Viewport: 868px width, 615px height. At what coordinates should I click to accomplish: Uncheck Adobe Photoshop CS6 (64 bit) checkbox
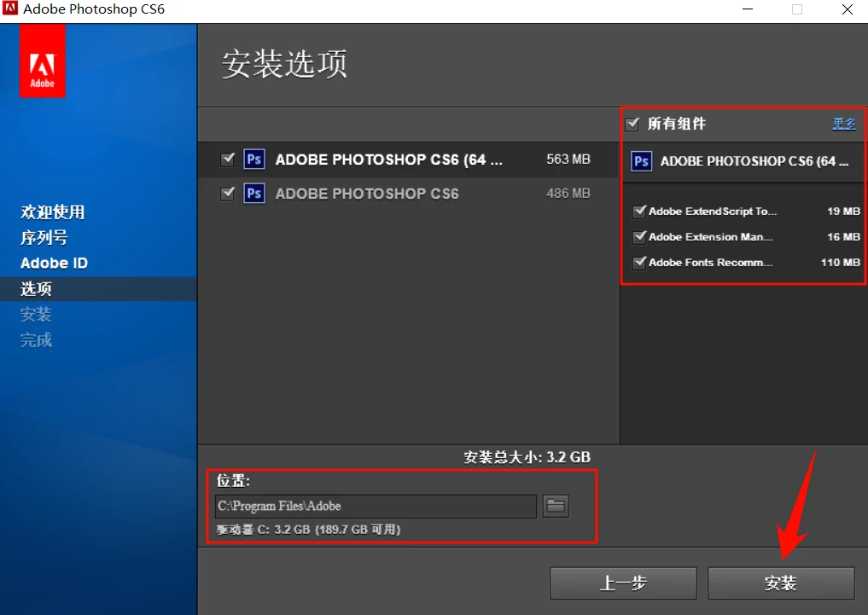[x=228, y=160]
